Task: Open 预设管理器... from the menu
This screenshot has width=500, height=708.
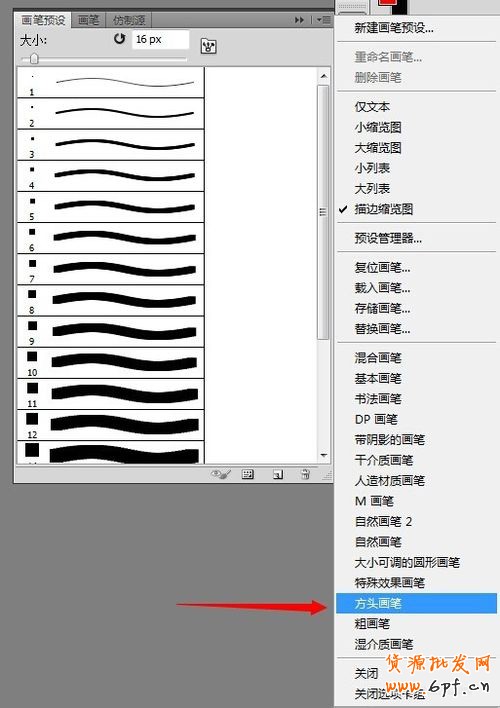Action: pos(388,238)
